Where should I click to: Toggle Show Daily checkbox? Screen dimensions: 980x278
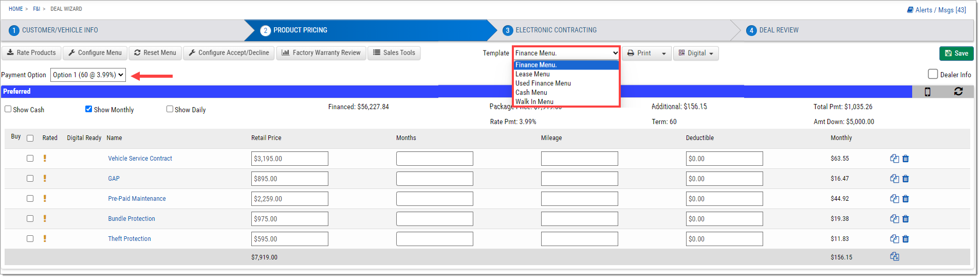click(x=170, y=109)
